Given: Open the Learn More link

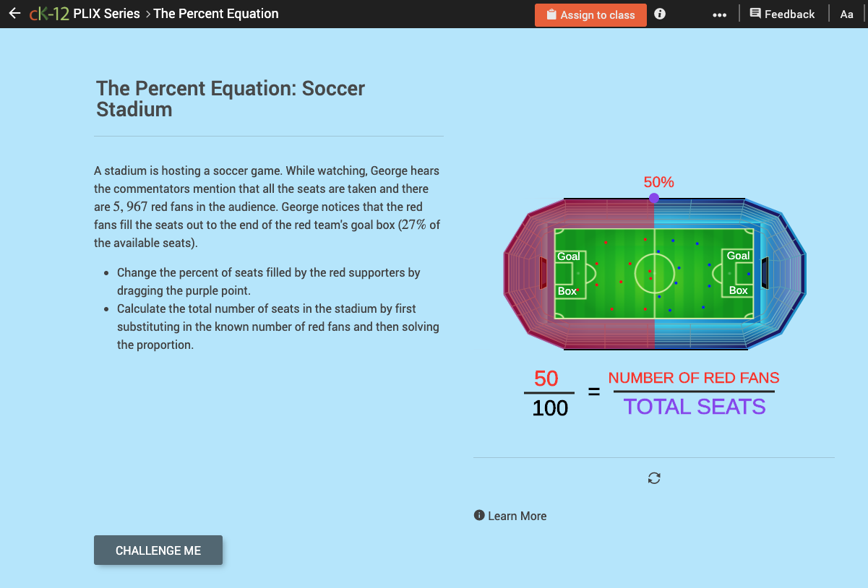Looking at the screenshot, I should coord(516,515).
